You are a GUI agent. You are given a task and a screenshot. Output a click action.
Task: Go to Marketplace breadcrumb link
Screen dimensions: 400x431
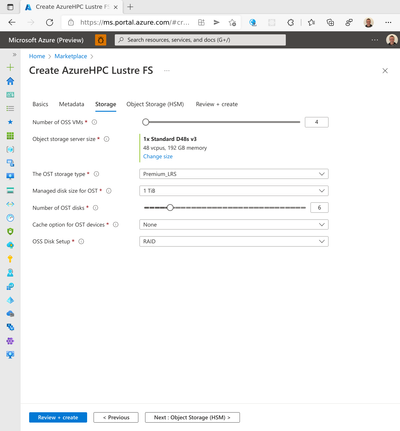[71, 56]
